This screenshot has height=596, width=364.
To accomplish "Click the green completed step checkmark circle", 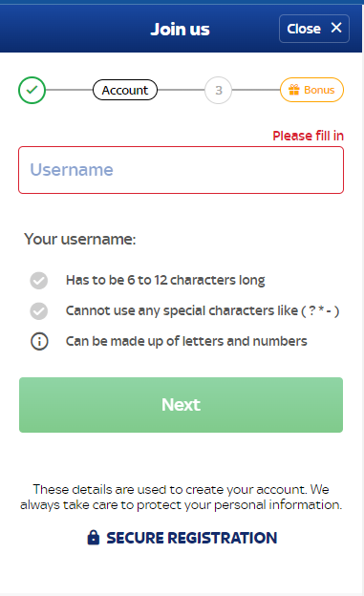I will click(x=32, y=90).
